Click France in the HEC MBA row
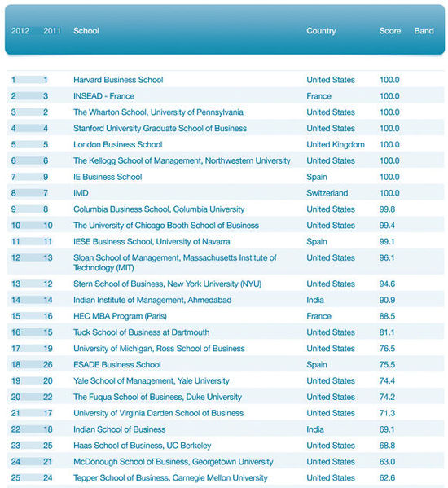The image size is (448, 488). (318, 316)
